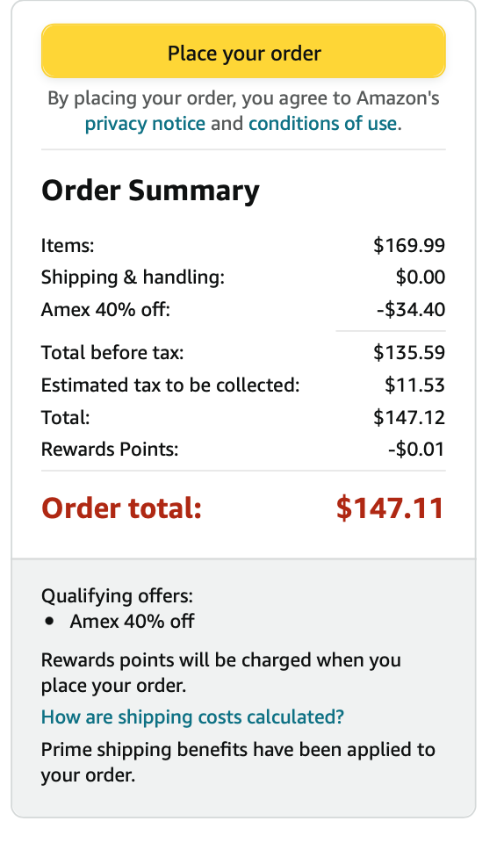This screenshot has height=850, width=504.
Task: Click the Total before tax label
Action: [112, 353]
